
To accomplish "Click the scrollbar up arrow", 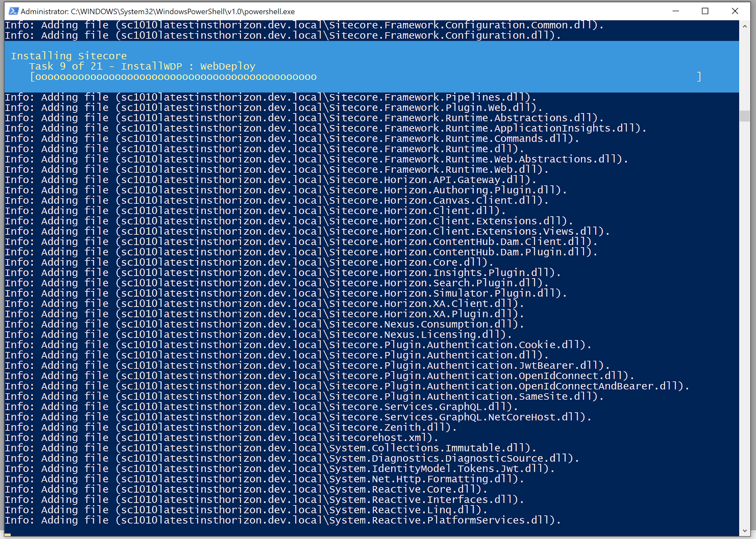I will 745,26.
